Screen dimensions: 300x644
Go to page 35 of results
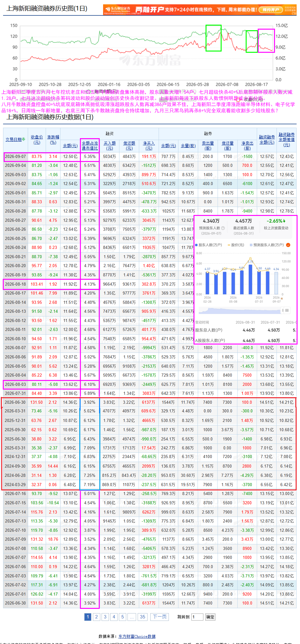click(x=142, y=617)
